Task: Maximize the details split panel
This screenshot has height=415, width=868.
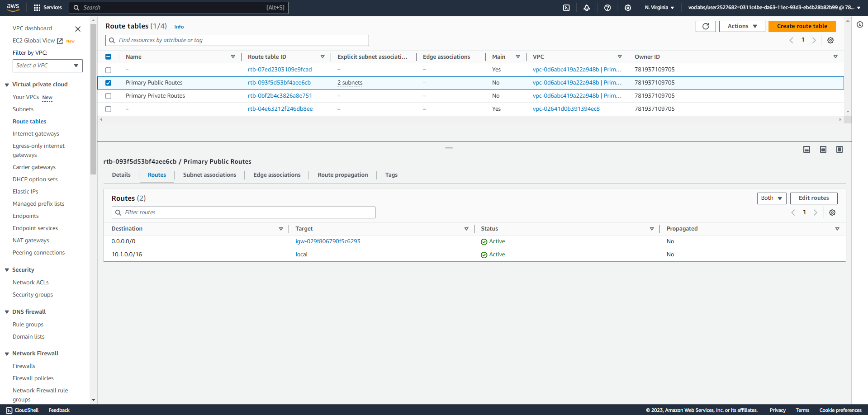Action: click(840, 150)
